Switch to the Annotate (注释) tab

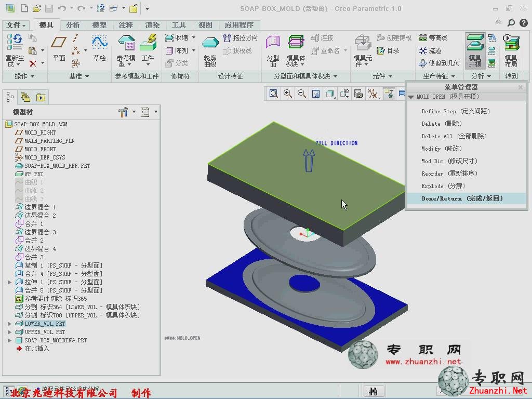coord(126,25)
